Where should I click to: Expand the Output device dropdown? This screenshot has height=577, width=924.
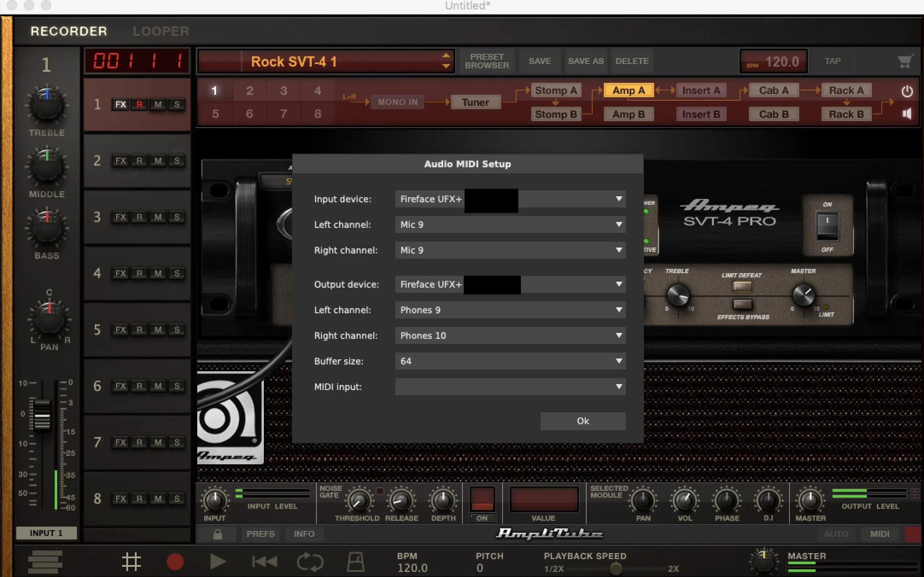tap(510, 284)
